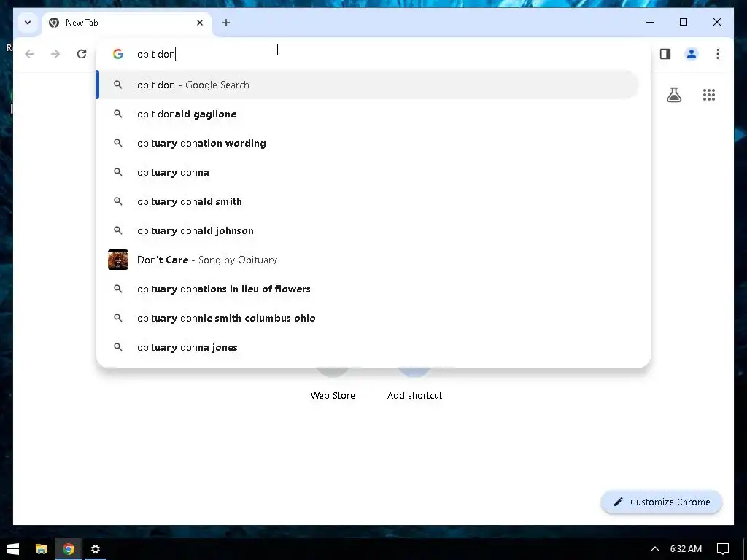This screenshot has width=747, height=560.
Task: Click the Chrome taskbar icon
Action: [69, 549]
